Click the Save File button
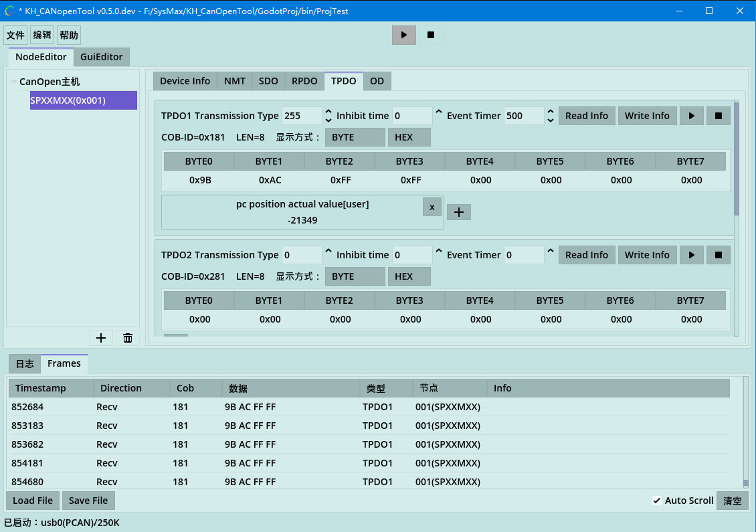Viewport: 756px width, 532px height. [88, 501]
